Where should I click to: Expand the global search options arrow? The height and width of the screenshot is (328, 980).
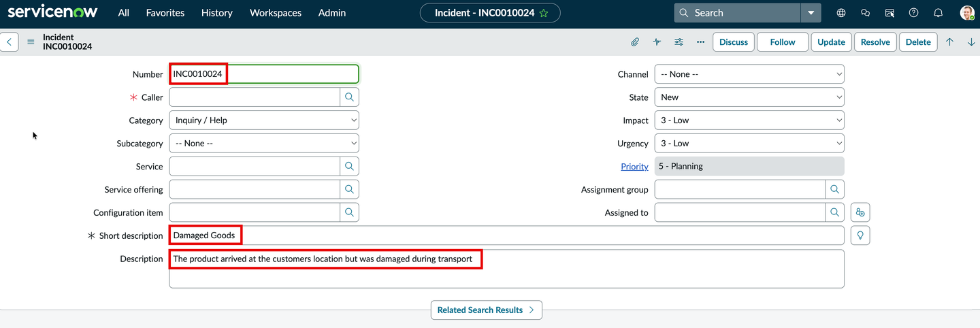811,13
